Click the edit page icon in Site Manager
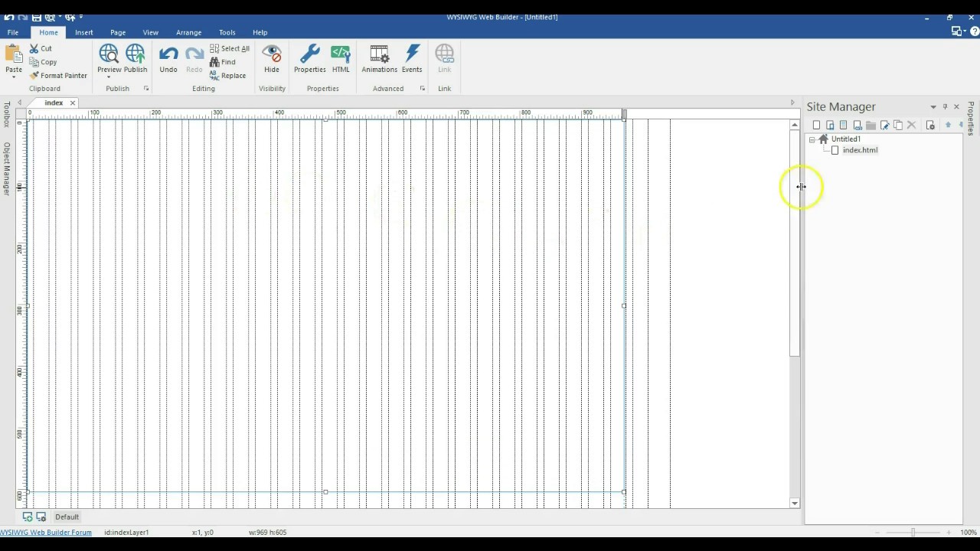Screen dimensions: 980x551 [884, 125]
